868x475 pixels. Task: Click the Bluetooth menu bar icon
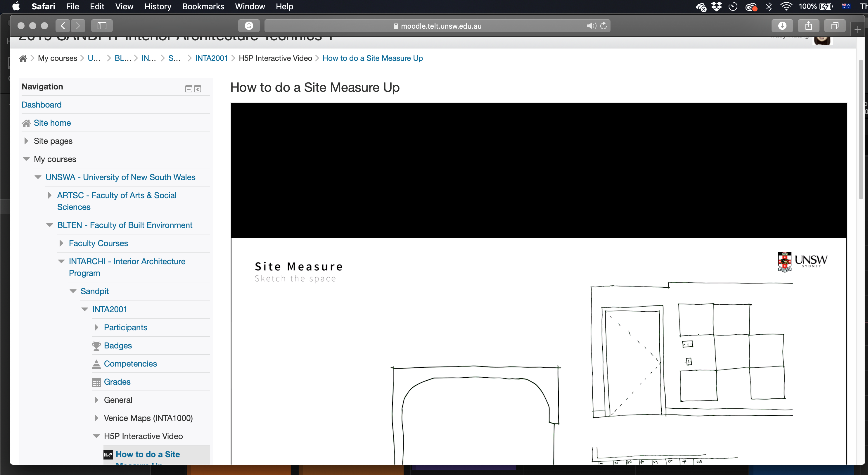point(769,6)
